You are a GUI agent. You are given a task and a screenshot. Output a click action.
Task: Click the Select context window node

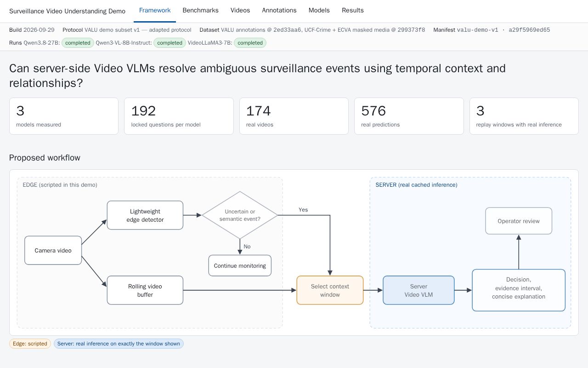click(330, 290)
